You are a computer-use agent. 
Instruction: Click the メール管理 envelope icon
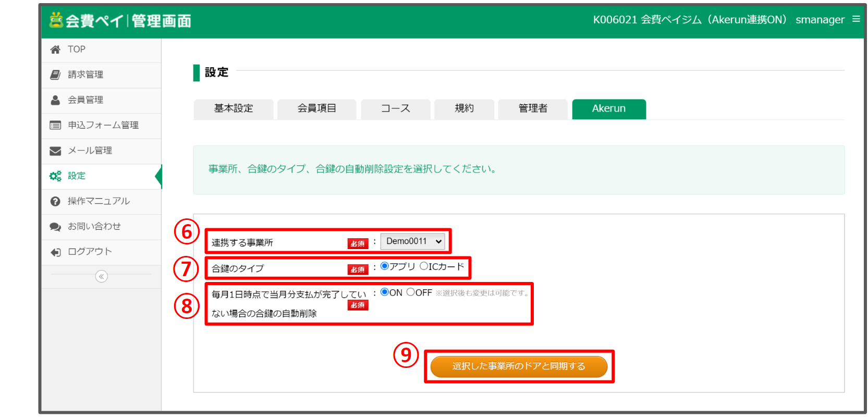[55, 151]
